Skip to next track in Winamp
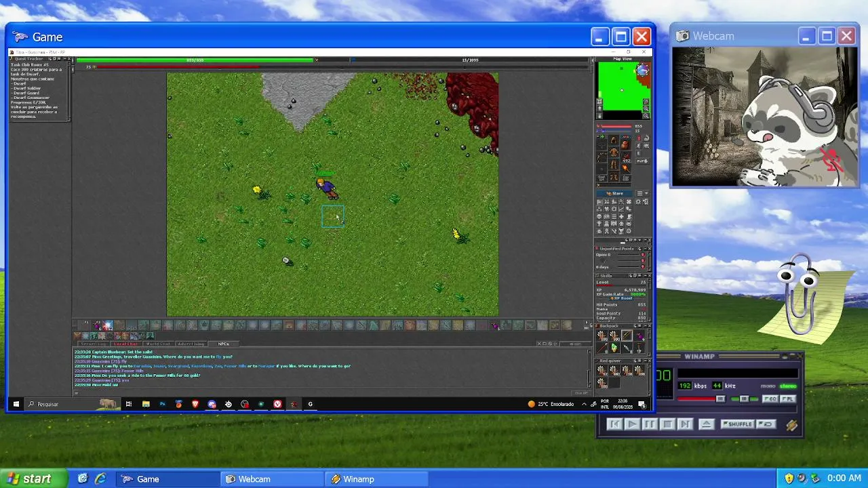 (685, 424)
